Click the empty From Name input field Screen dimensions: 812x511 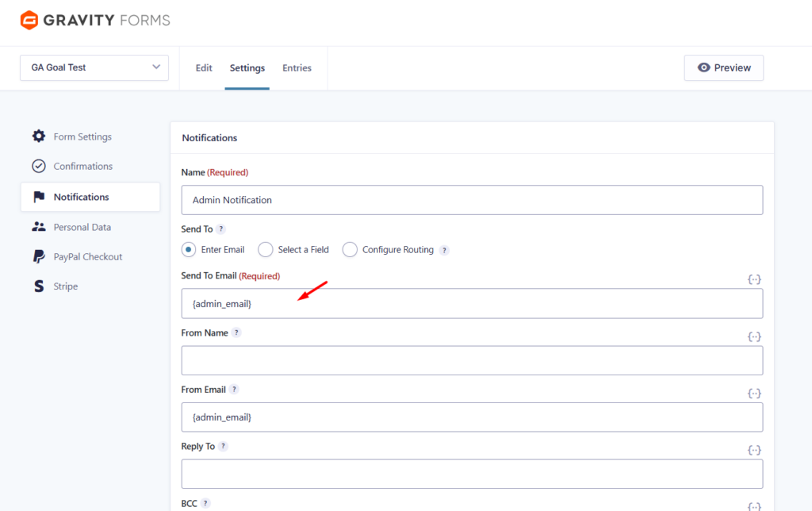coord(472,361)
